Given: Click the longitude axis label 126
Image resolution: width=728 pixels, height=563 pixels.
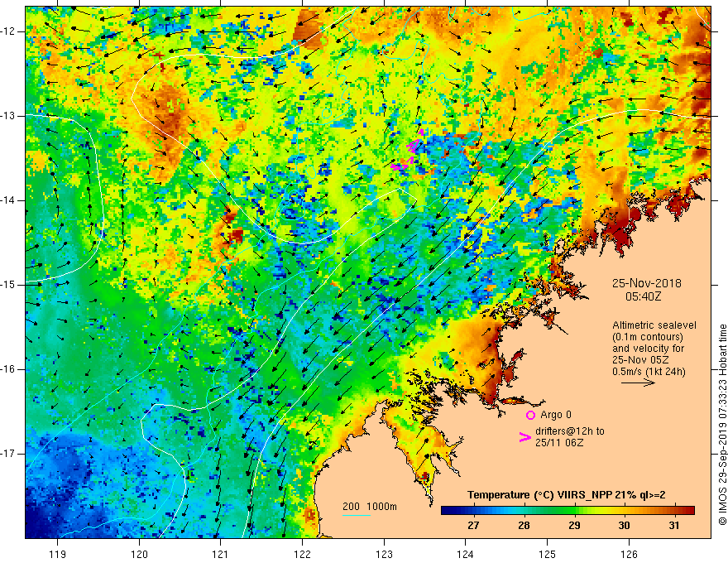Looking at the screenshot, I should pyautogui.click(x=629, y=554).
